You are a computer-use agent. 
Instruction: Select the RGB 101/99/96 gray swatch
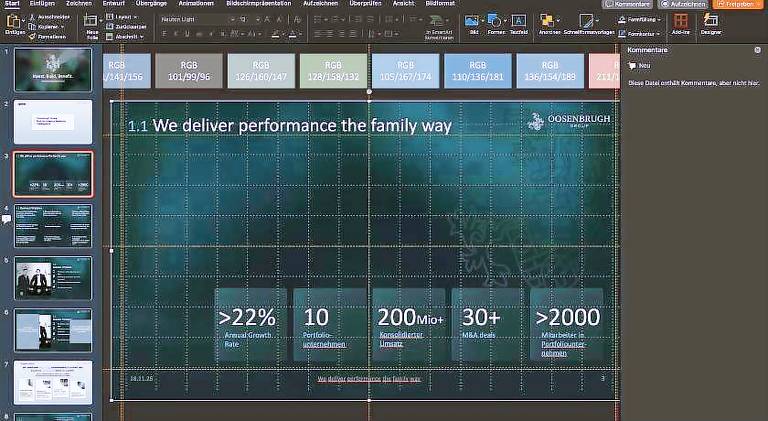[189, 71]
